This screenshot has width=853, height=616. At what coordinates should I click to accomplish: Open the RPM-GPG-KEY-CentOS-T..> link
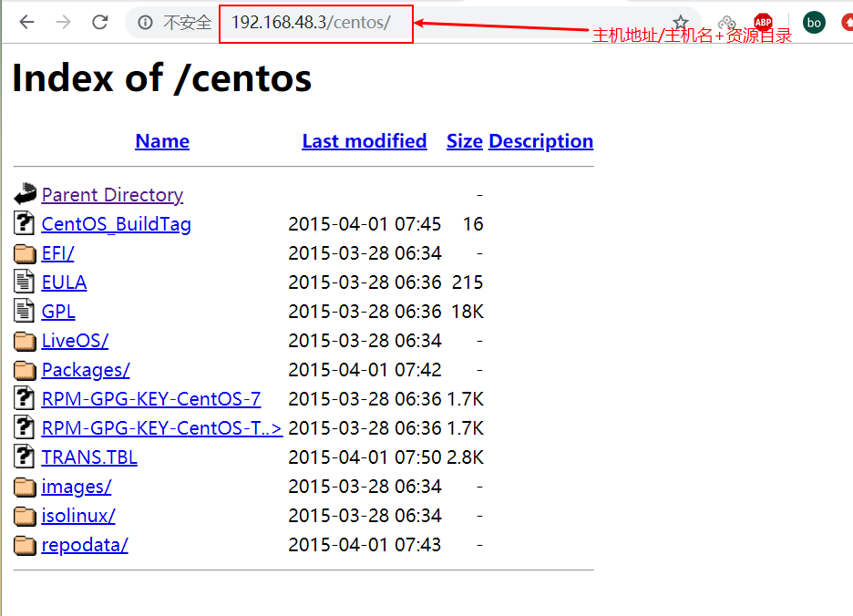tap(162, 428)
